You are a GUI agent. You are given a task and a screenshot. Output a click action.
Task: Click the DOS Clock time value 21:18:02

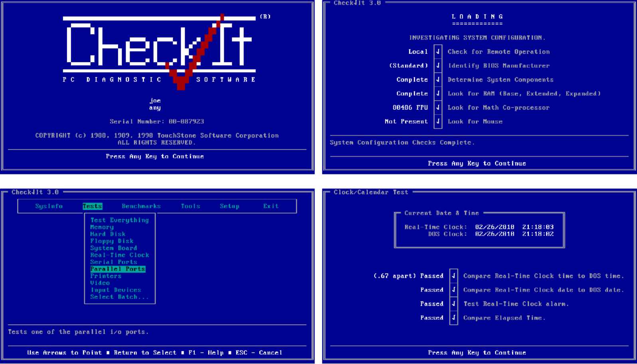(x=538, y=234)
